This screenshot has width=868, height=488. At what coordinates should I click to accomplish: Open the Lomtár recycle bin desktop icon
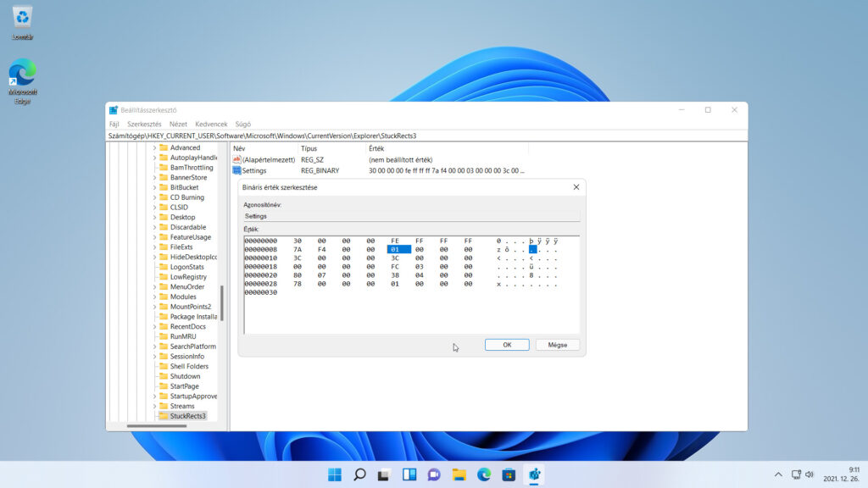[x=22, y=22]
